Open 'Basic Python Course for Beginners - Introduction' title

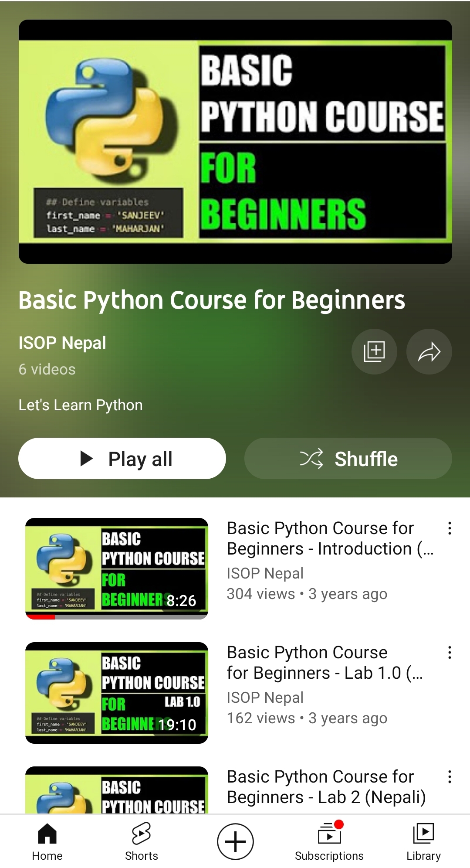[x=330, y=538]
